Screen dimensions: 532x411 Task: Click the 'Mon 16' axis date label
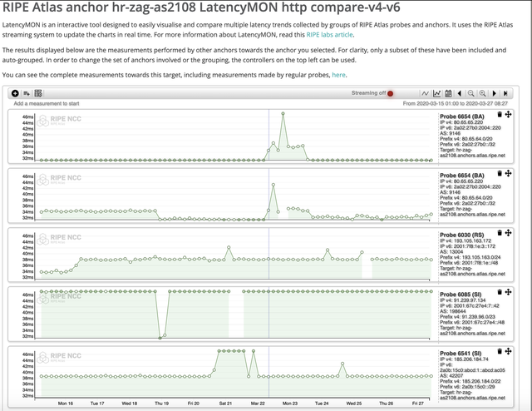click(x=66, y=404)
